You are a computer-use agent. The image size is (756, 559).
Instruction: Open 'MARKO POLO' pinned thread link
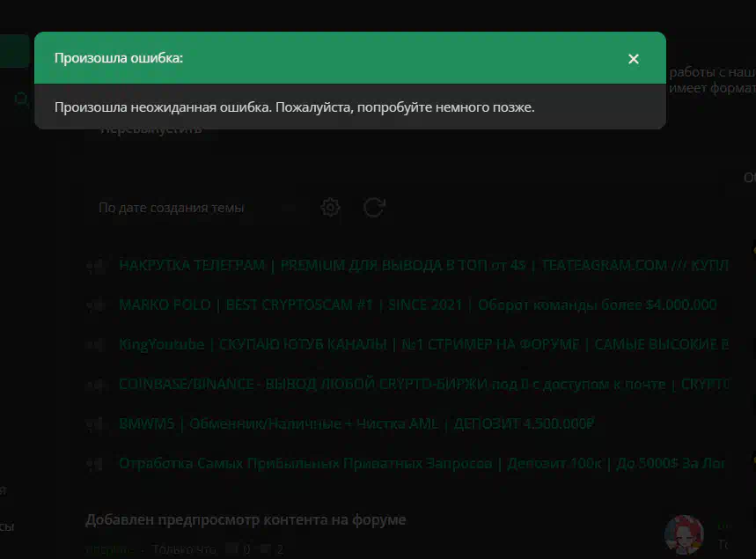pos(417,305)
